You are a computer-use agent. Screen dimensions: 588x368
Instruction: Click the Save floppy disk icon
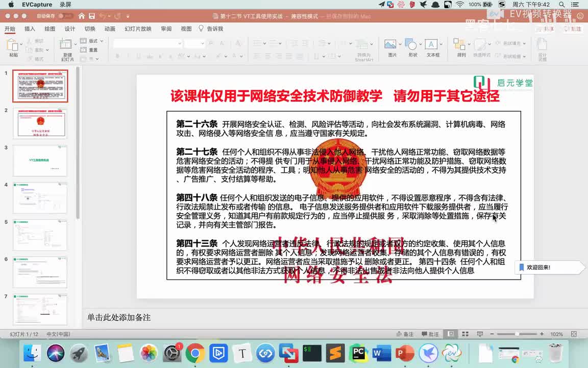[92, 16]
